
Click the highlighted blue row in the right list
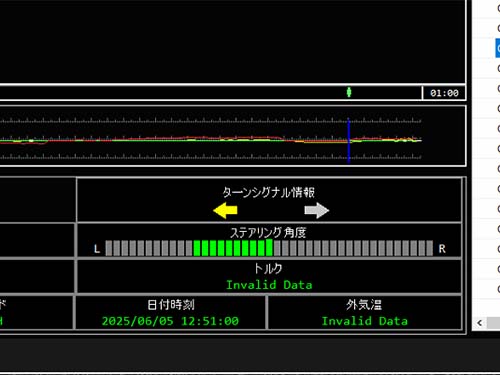pos(498,48)
